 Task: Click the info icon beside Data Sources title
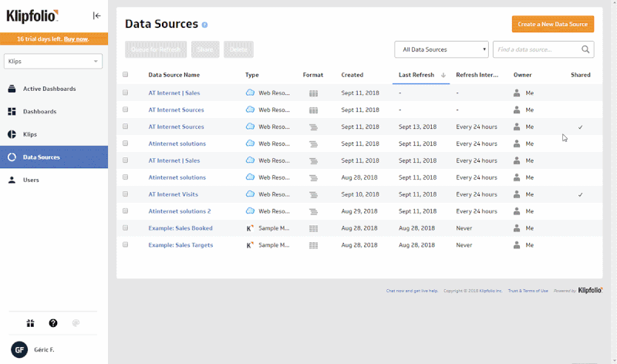point(204,25)
